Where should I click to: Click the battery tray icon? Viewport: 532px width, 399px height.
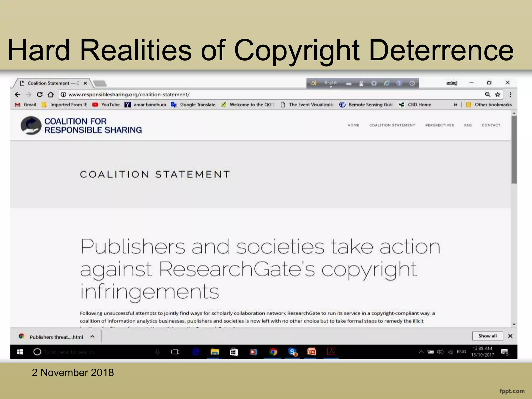click(x=431, y=352)
